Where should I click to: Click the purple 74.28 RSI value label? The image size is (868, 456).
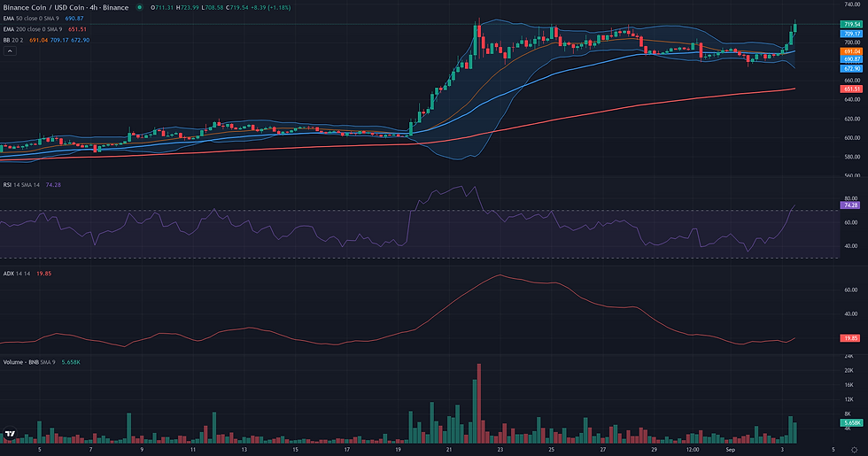(x=849, y=205)
